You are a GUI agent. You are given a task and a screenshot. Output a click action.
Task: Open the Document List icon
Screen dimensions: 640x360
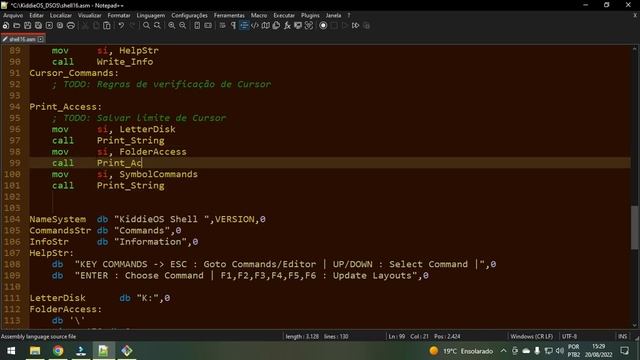tap(276, 25)
